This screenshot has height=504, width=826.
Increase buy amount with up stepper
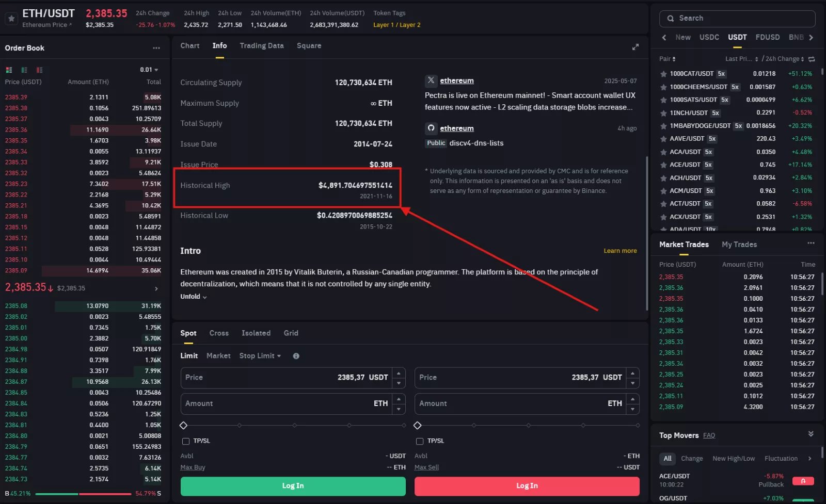click(x=399, y=399)
